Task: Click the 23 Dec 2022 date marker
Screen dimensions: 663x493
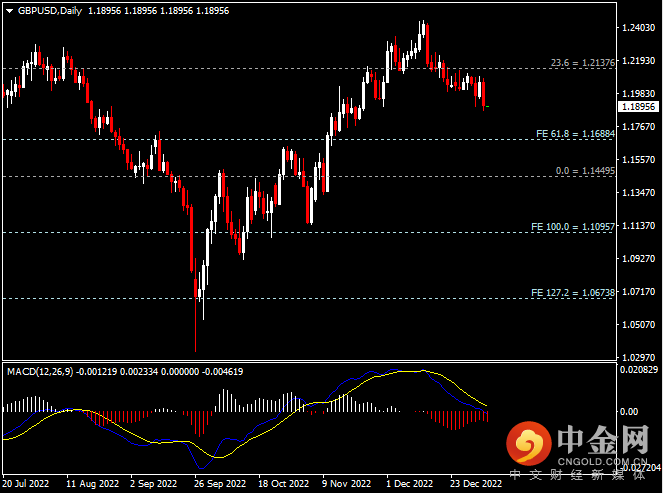Action: pyautogui.click(x=475, y=483)
